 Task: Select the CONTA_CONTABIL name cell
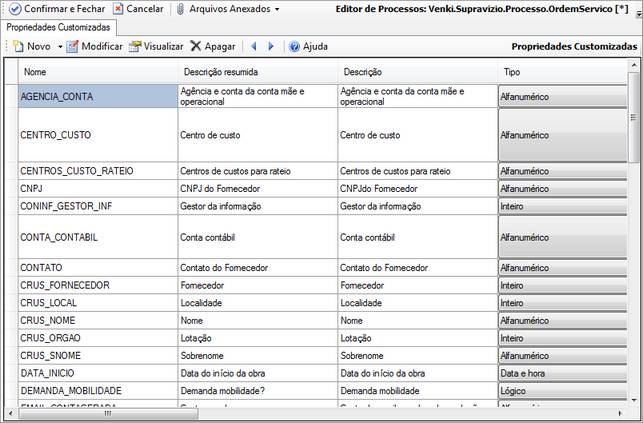(x=98, y=237)
